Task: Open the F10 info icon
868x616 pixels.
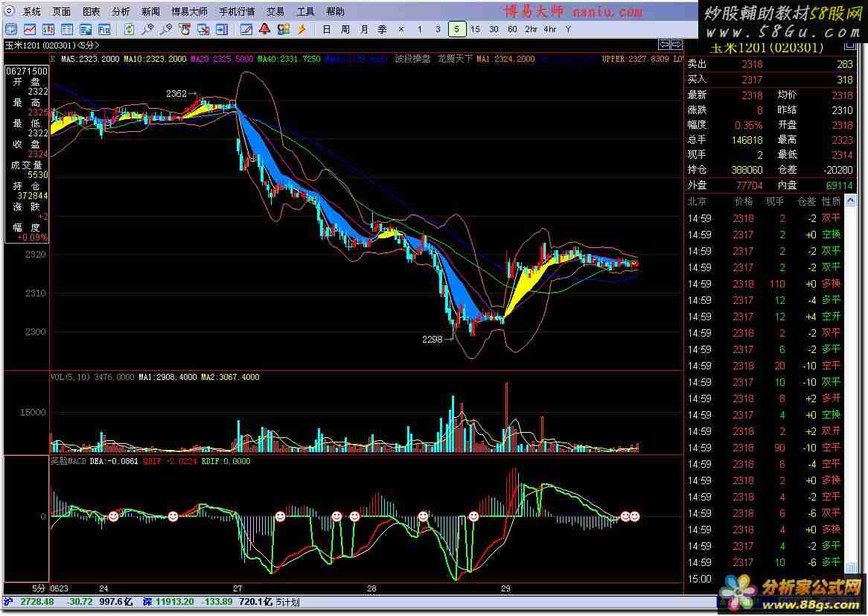Action: [104, 29]
